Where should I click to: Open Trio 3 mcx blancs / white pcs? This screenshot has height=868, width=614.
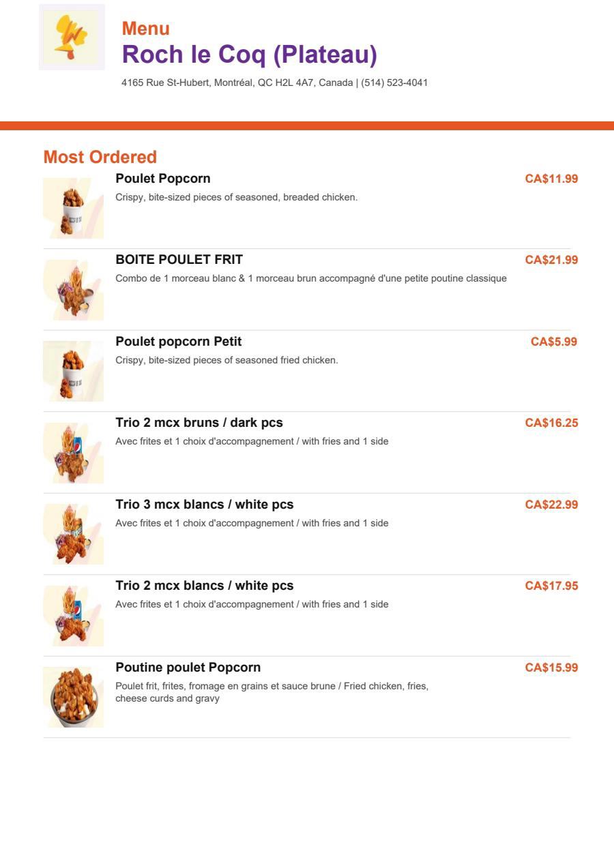(205, 505)
